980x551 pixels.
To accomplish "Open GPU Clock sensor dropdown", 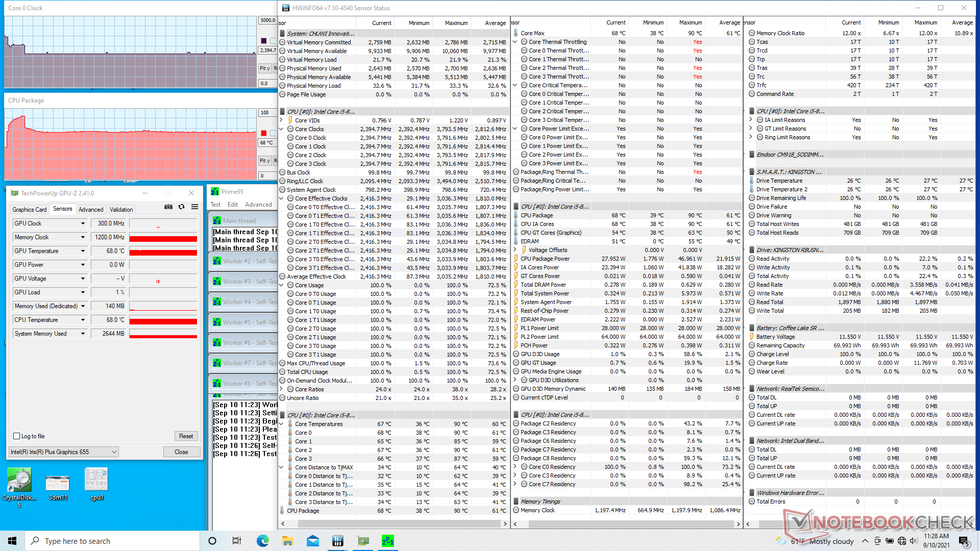I will (83, 223).
